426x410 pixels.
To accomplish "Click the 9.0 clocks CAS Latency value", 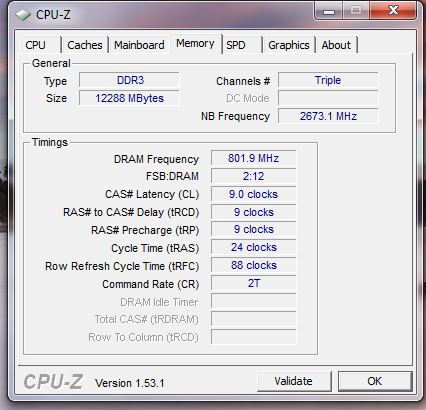I will (253, 194).
